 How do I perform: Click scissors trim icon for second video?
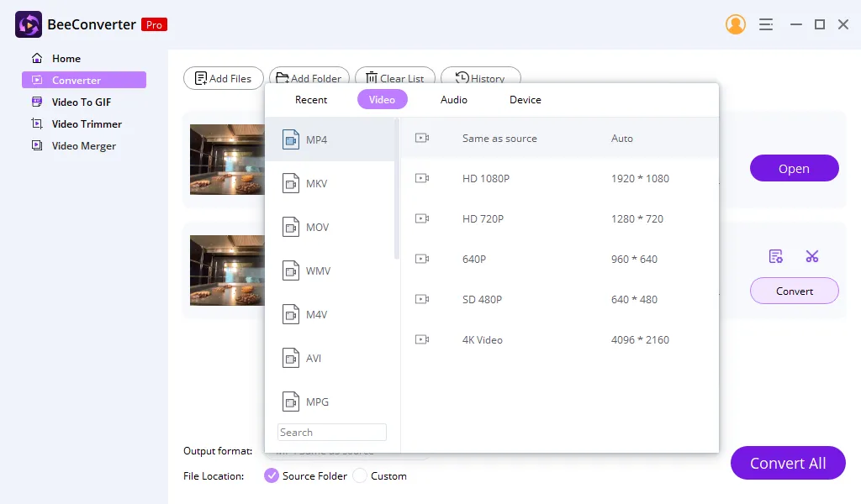[812, 256]
